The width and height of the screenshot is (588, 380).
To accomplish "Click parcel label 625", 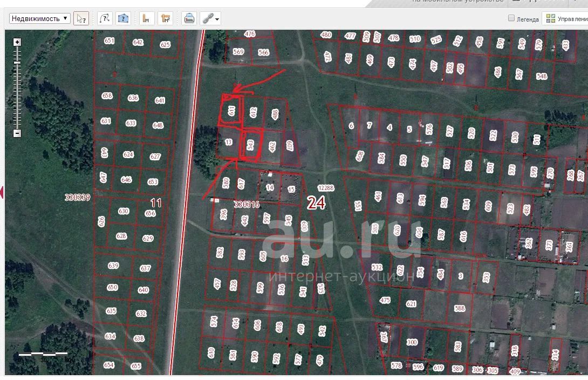I will [x=165, y=45].
